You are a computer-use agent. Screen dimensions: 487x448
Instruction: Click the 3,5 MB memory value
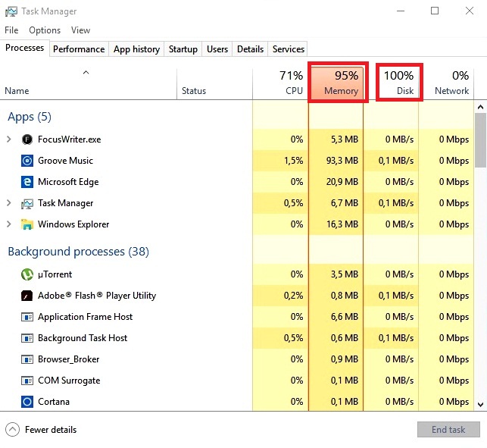(x=345, y=274)
